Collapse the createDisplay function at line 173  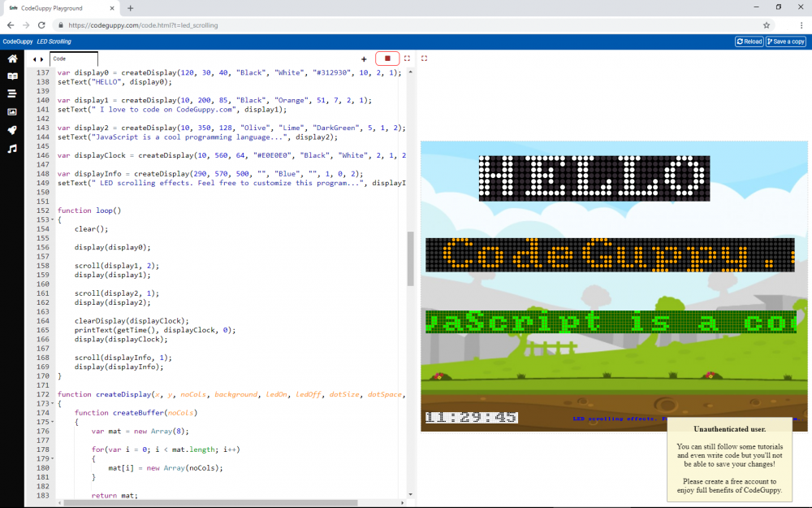point(53,404)
